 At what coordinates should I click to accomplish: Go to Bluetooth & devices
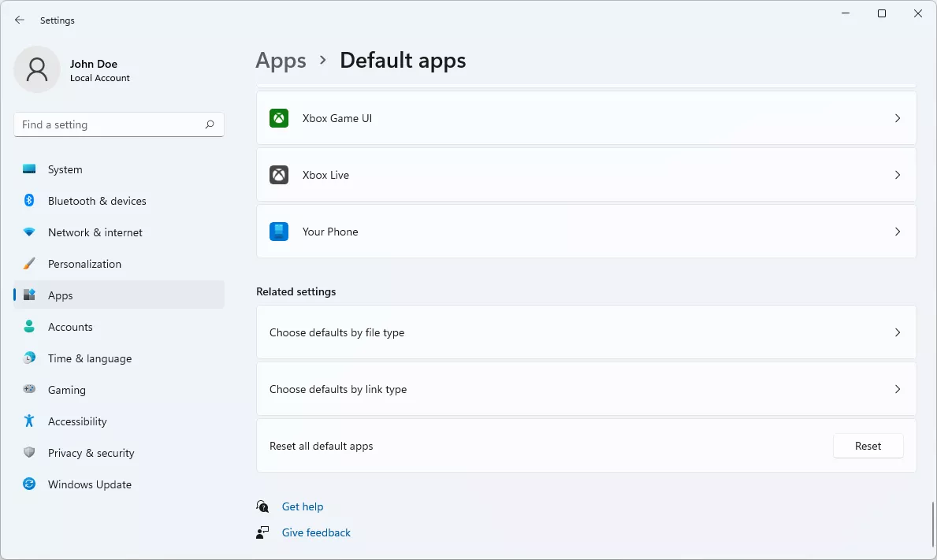tap(119, 201)
